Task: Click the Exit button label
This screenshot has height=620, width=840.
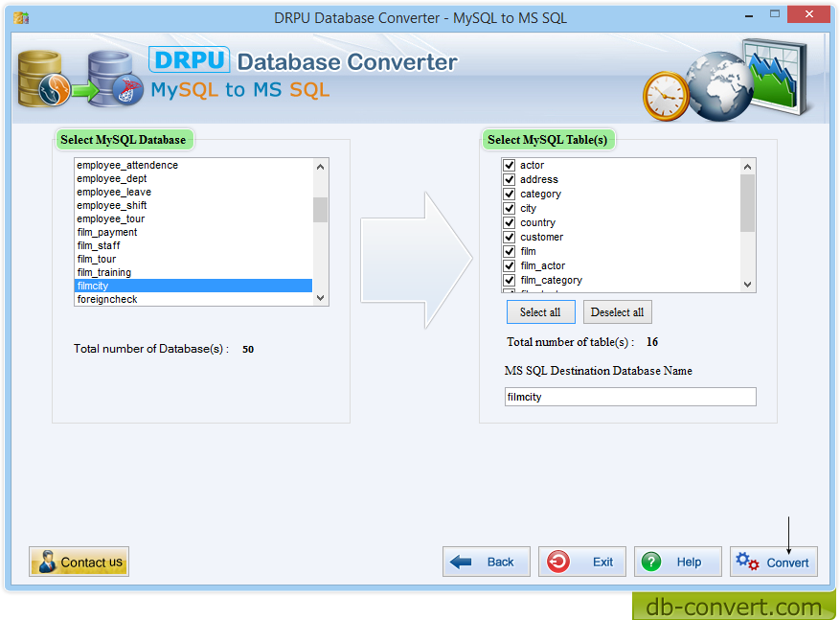Action: click(602, 563)
